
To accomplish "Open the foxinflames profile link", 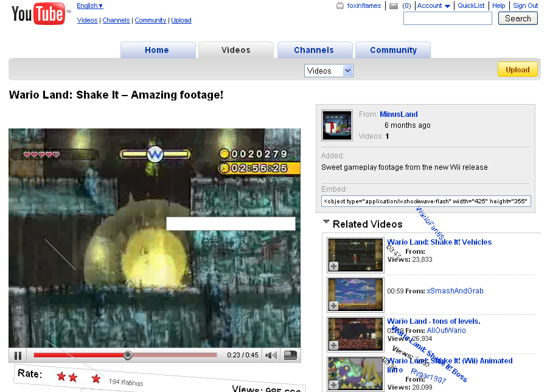I will tap(364, 5).
